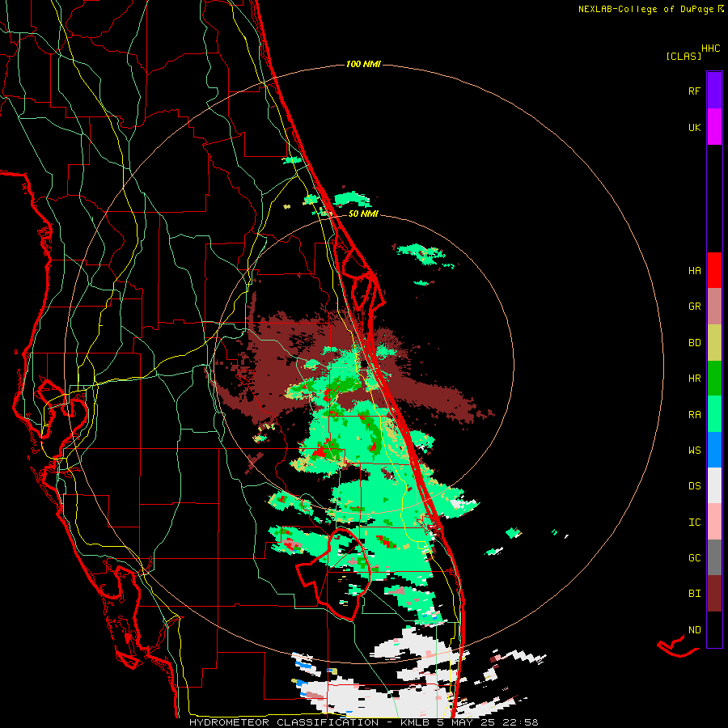The width and height of the screenshot is (728, 728).
Task: Click the RF legend label
Action: click(x=694, y=91)
